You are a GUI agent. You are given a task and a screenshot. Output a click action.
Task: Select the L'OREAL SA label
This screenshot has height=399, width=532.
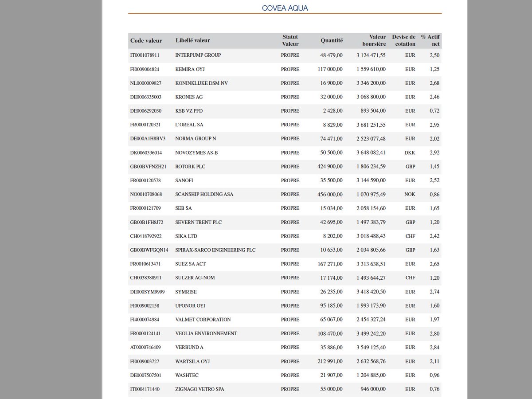(x=190, y=125)
